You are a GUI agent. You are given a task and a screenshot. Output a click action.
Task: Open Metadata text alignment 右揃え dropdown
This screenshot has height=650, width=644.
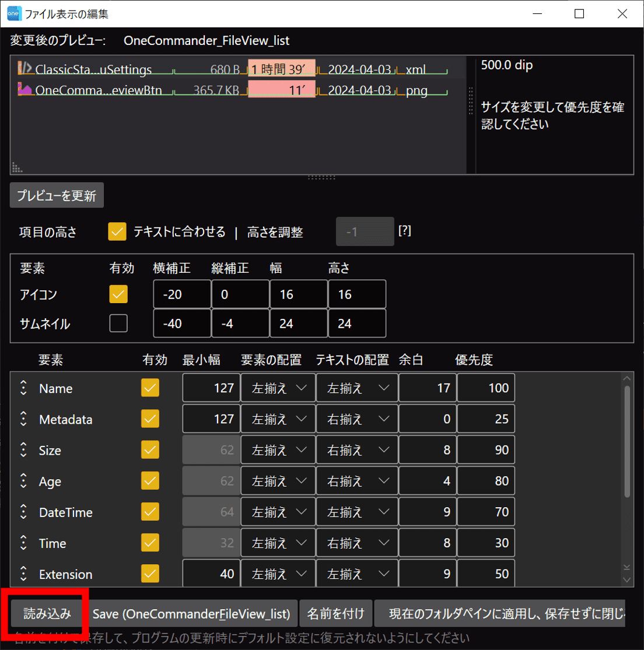pos(357,419)
